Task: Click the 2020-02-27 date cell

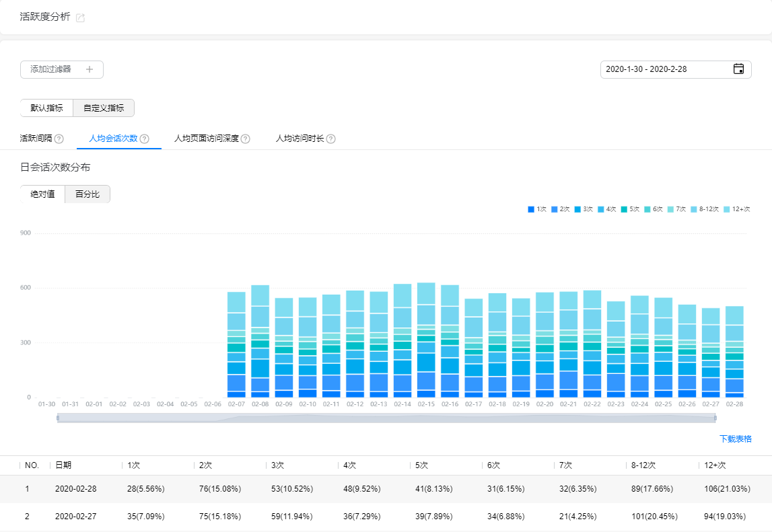Action: (76, 517)
